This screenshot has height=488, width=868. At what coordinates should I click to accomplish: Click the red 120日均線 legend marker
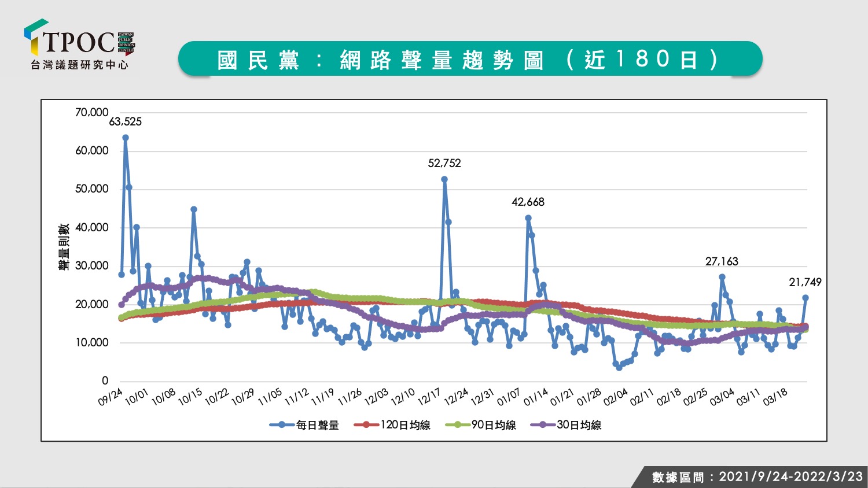366,425
